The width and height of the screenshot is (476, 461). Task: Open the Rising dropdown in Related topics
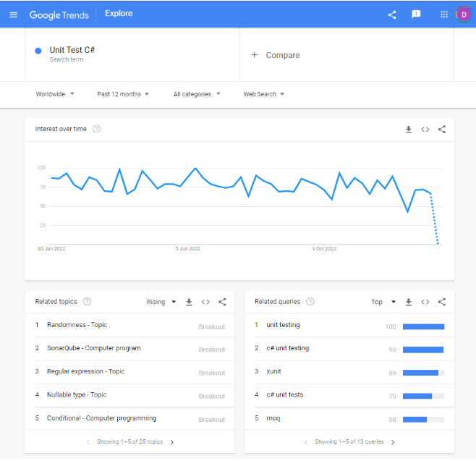pos(161,302)
